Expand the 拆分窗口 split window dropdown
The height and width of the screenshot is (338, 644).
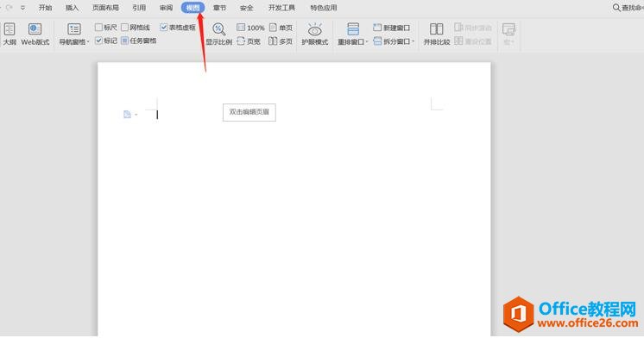[x=414, y=41]
